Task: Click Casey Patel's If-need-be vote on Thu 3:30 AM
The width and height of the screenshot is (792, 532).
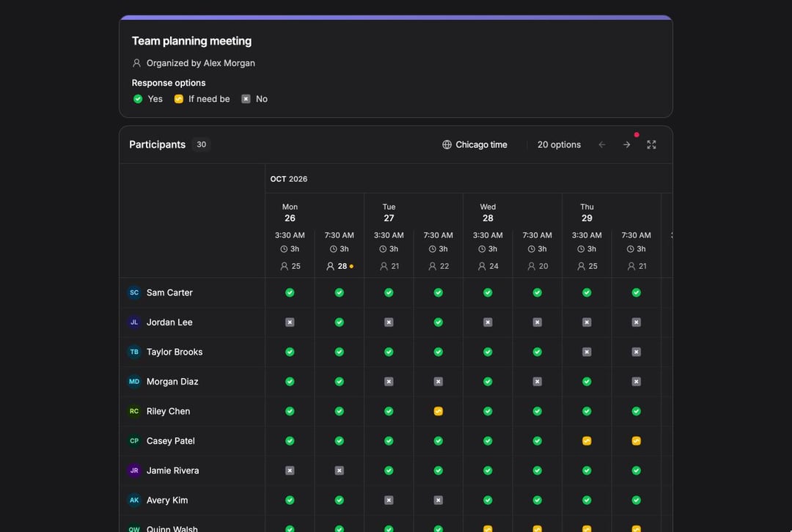Action: click(587, 441)
